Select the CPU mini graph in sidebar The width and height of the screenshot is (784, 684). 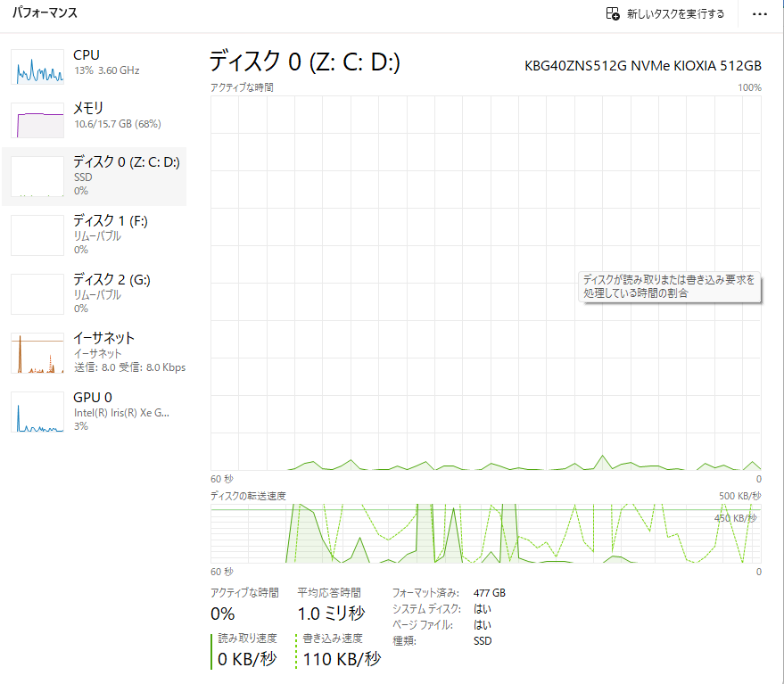tap(38, 66)
